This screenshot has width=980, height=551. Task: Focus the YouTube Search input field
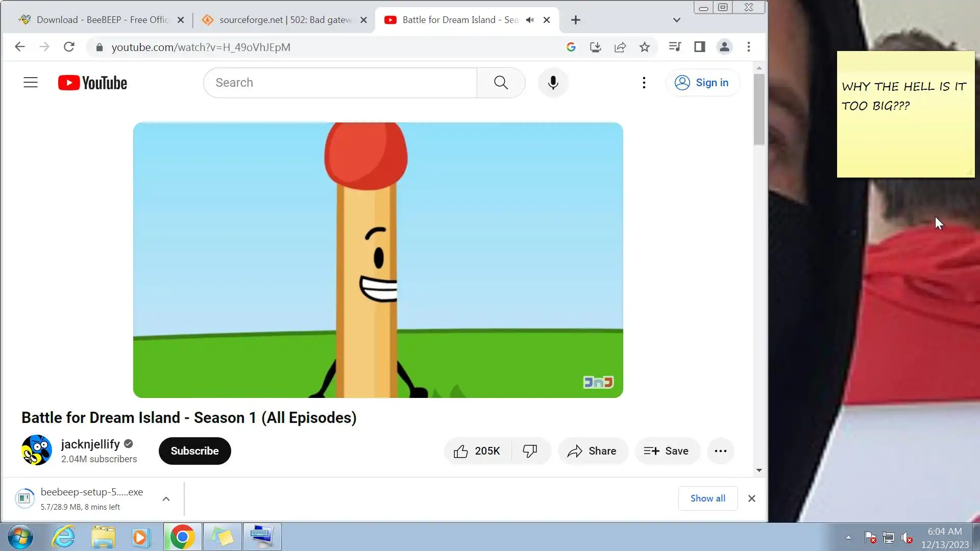click(340, 83)
